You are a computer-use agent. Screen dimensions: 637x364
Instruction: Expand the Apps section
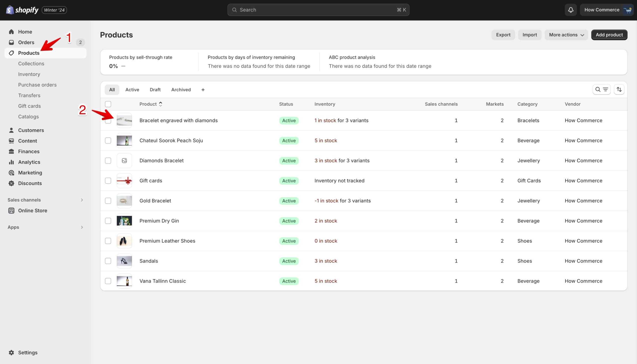82,227
